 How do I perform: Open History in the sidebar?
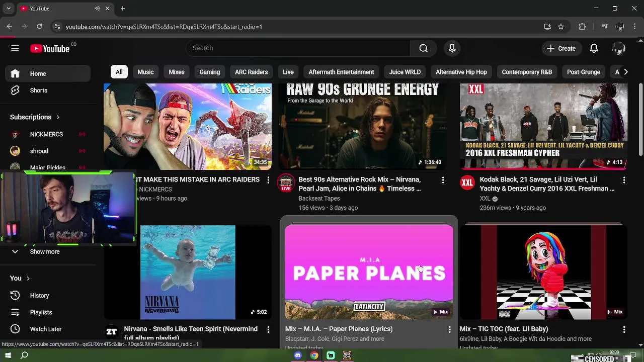pos(48,296)
